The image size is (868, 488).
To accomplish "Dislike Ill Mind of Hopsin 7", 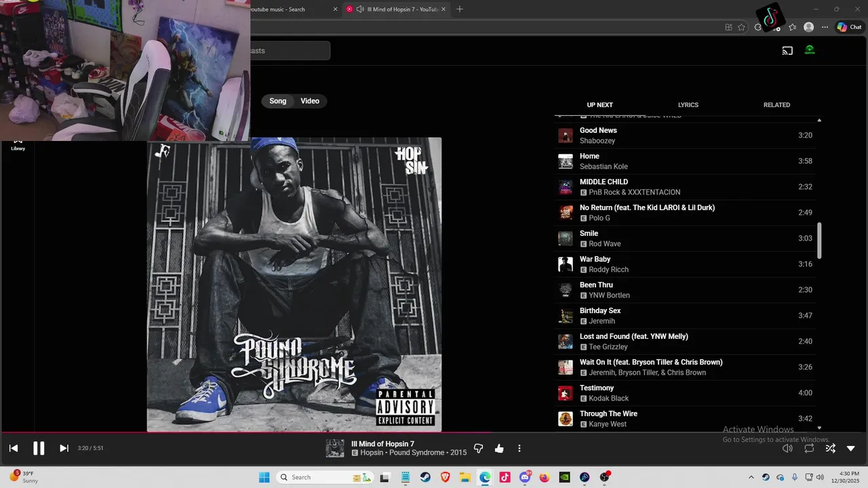I will (479, 448).
